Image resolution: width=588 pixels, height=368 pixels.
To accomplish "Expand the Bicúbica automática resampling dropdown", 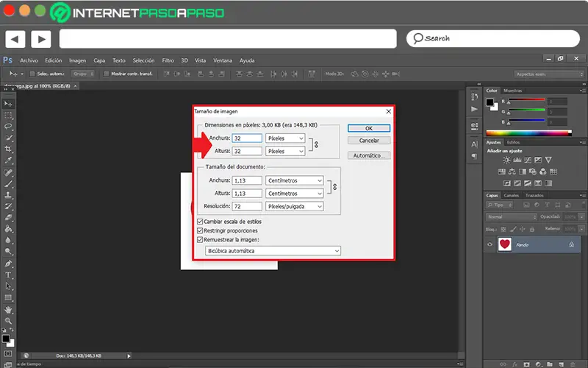I will pyautogui.click(x=273, y=251).
